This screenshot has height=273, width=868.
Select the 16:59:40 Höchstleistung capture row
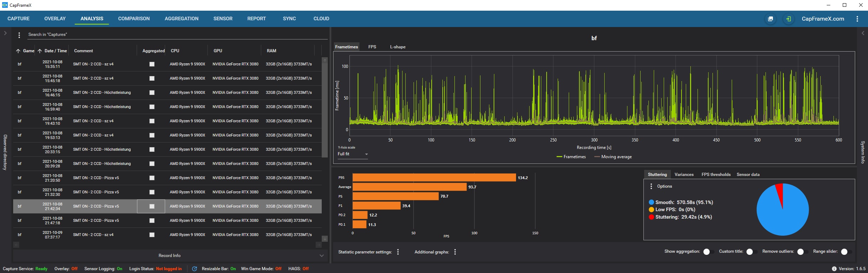[x=167, y=107]
